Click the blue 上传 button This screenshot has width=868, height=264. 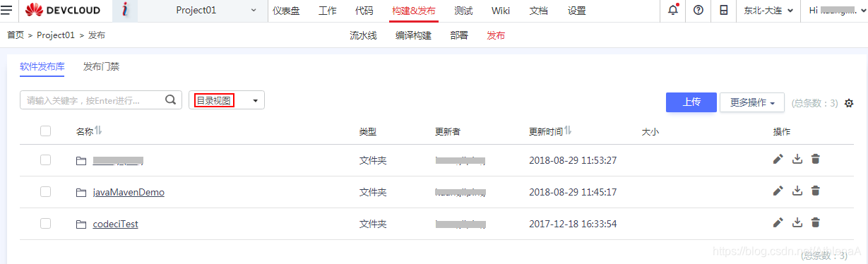click(x=691, y=102)
